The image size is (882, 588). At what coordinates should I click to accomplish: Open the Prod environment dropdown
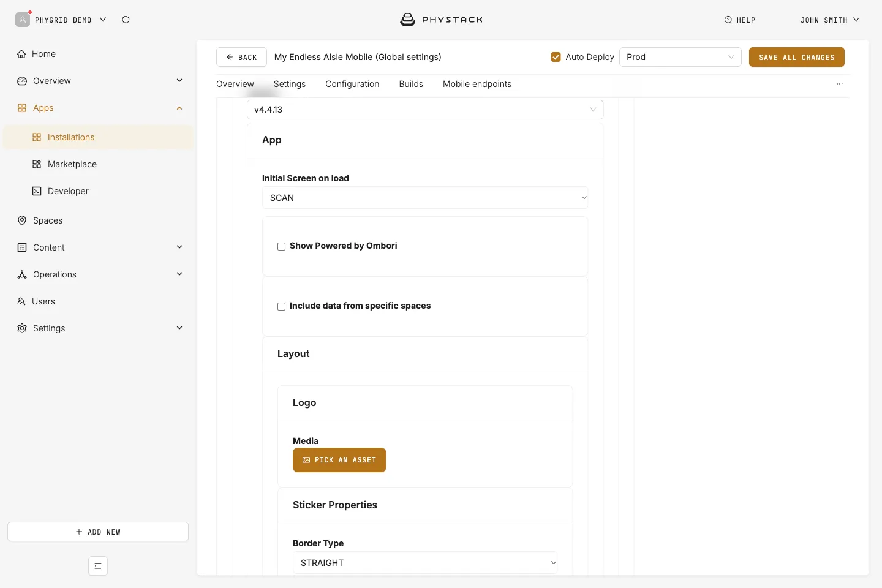click(x=680, y=57)
